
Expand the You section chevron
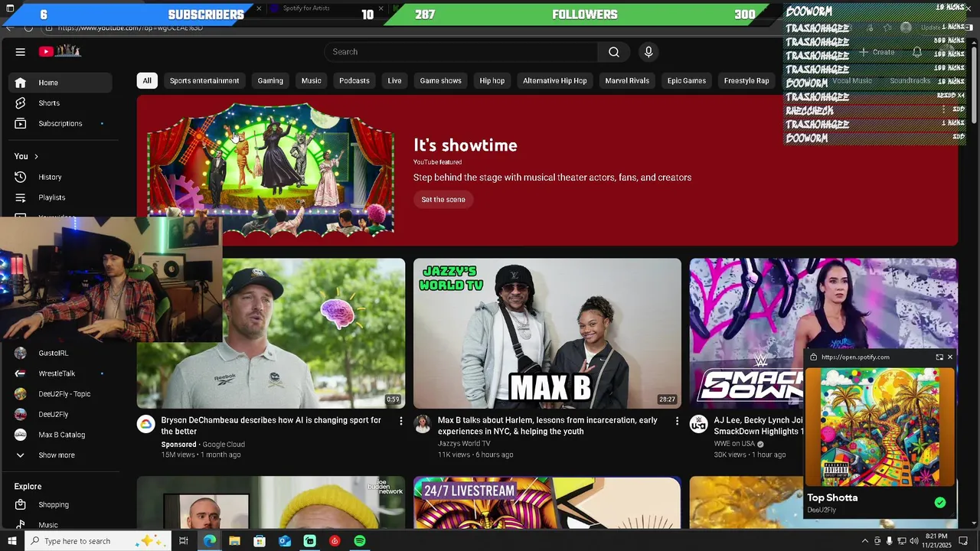tap(36, 157)
